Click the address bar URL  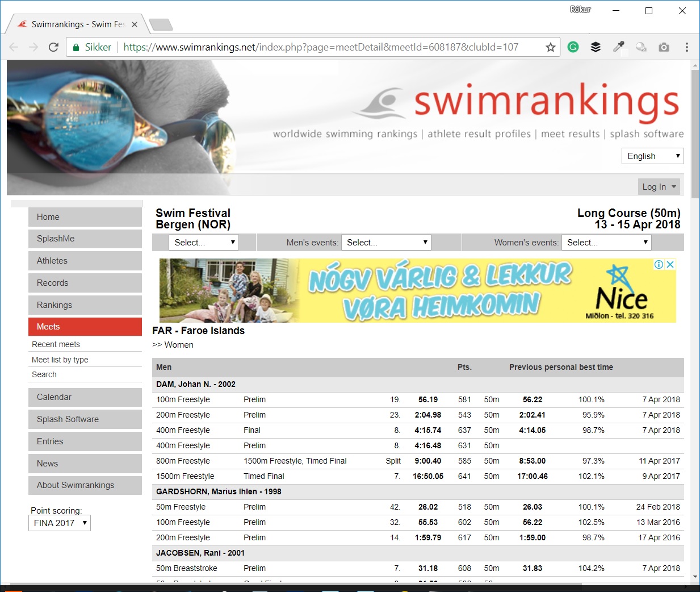point(321,47)
